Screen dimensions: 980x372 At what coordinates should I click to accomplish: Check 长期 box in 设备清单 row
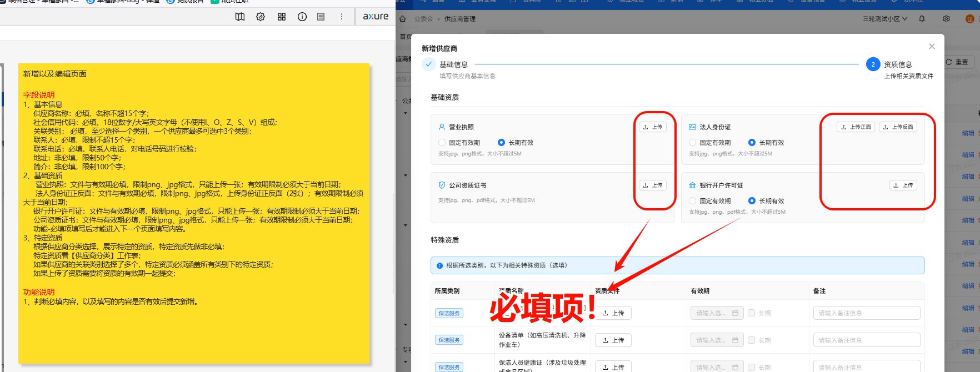click(x=751, y=340)
